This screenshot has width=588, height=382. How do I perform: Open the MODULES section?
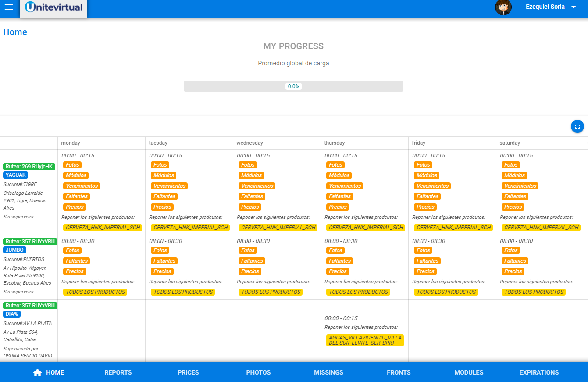coord(468,372)
